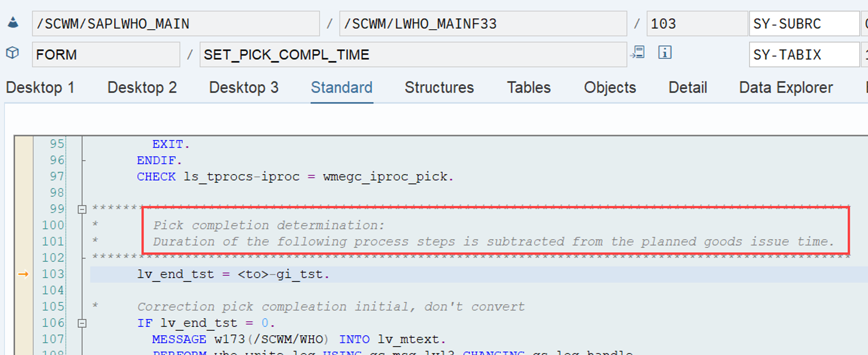Click the /SCWM/LWHO_MAINF33 include field
Image resolution: width=868 pixels, height=355 pixels.
[483, 24]
